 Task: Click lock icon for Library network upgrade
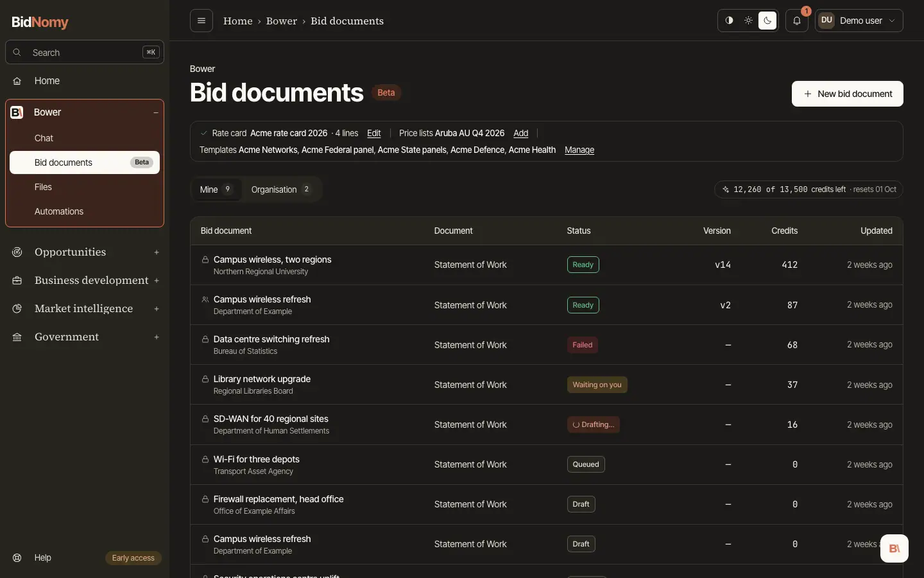point(205,379)
